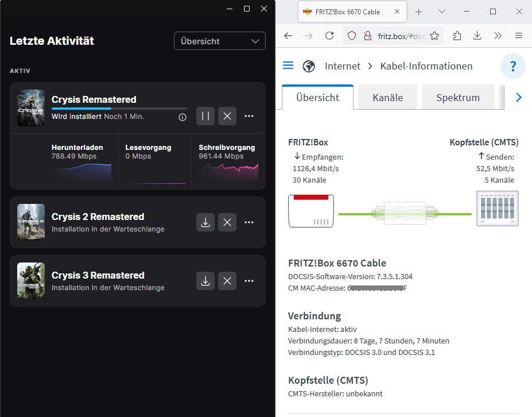Screen dimensions: 532x417
Task: Open more options for Crysis Remastered
Action: coord(249,116)
